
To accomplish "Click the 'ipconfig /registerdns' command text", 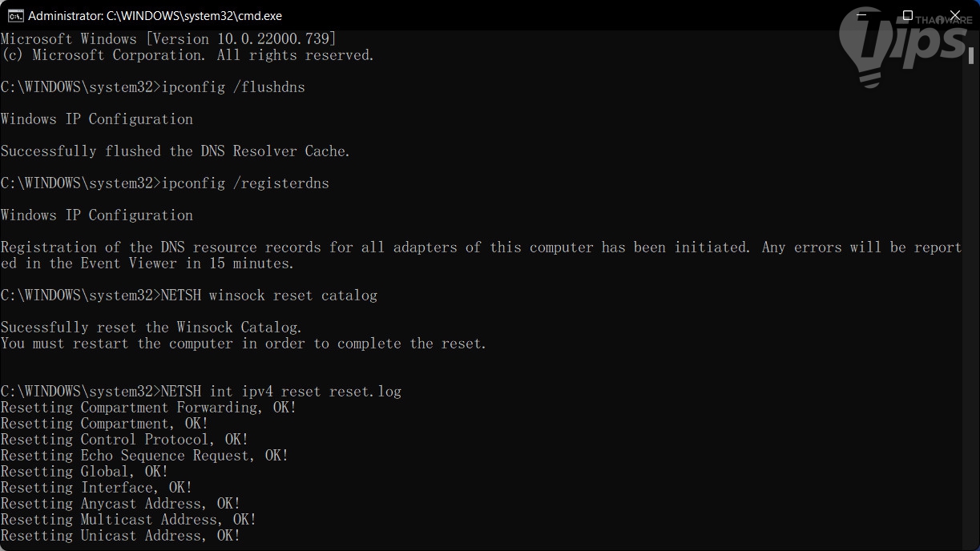I will click(245, 183).
